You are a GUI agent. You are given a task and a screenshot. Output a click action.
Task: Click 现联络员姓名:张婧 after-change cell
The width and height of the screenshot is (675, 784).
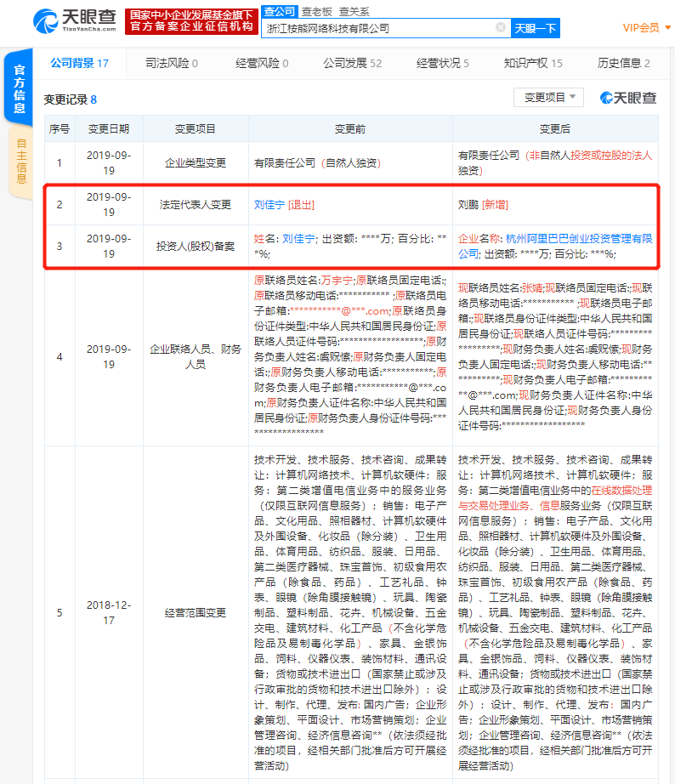tap(555, 356)
